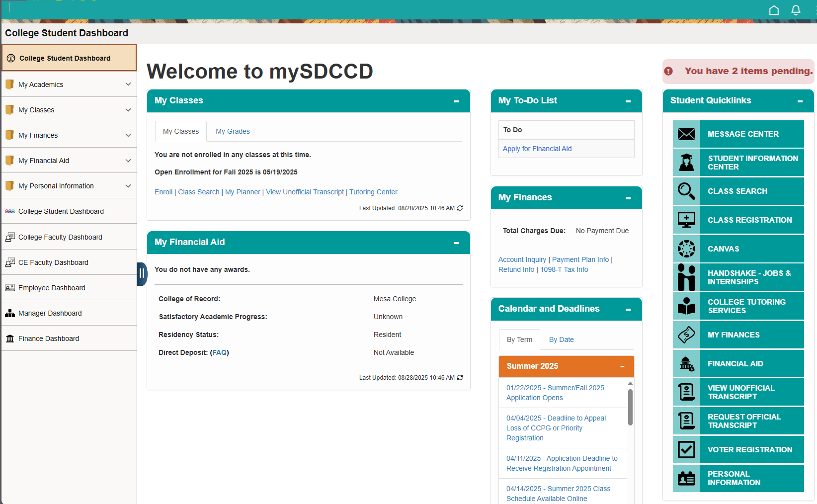Collapse the Summer 2025 calendar section

click(x=622, y=366)
